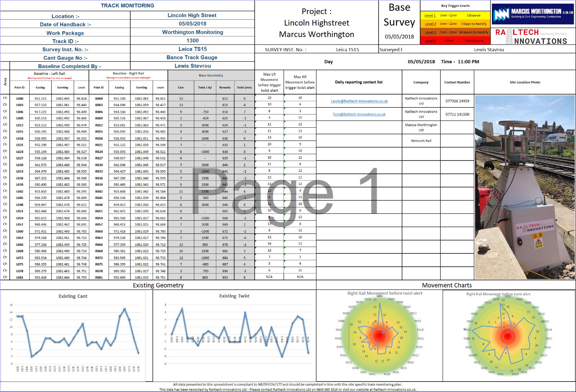Click the Contact Number column header

[x=457, y=82]
